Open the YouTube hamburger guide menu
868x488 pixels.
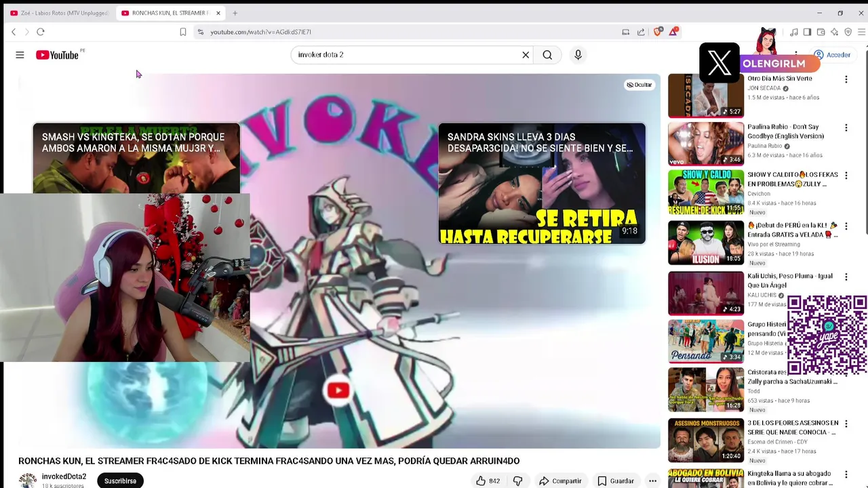click(20, 55)
